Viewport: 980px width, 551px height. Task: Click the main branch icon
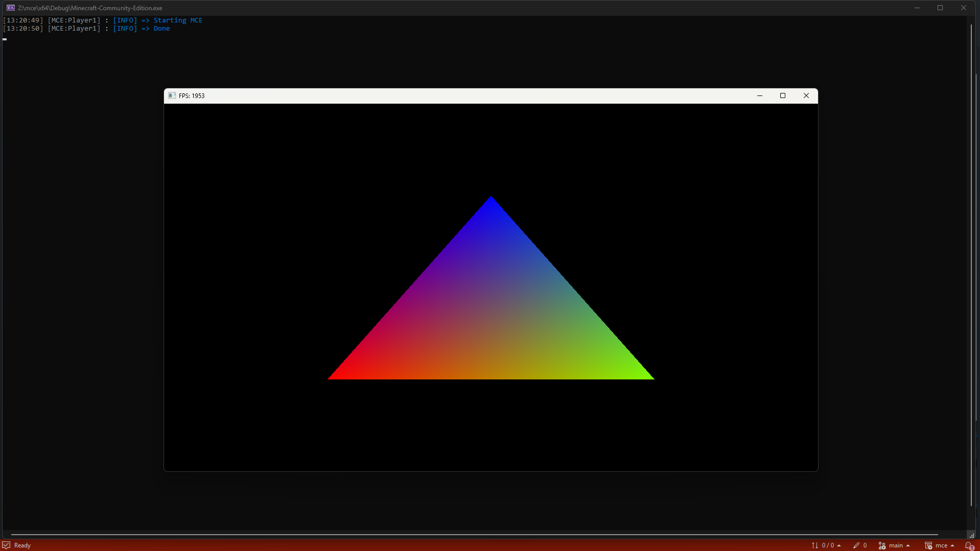882,545
